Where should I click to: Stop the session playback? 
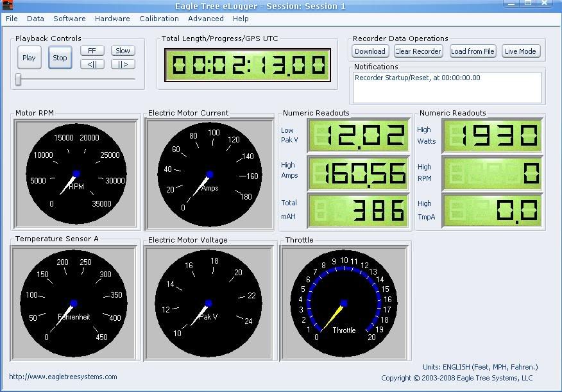(60, 58)
